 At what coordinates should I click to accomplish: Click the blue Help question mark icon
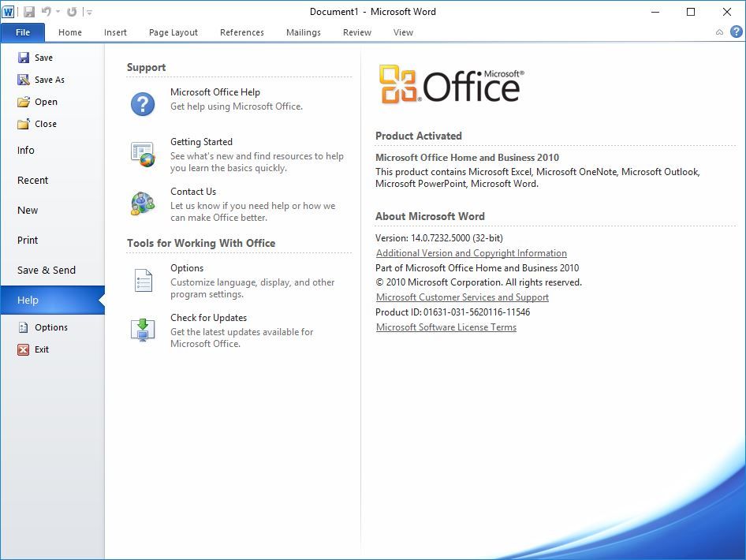click(736, 32)
